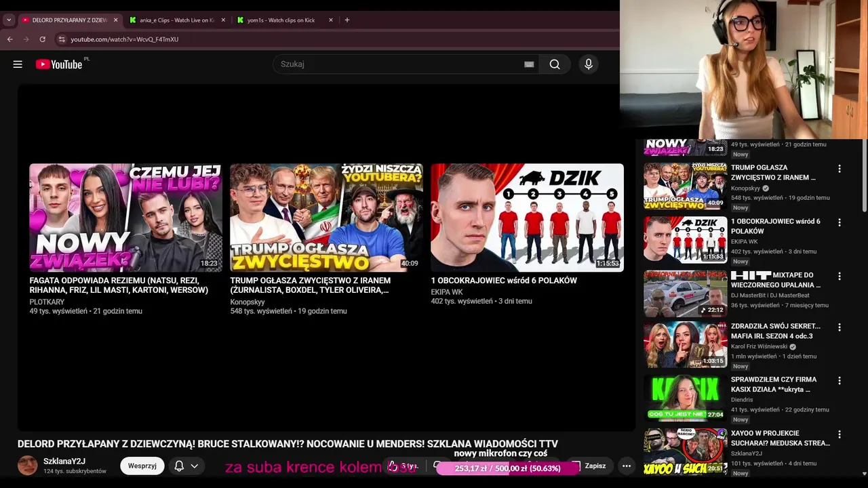Open the more actions three-dot button under video

pos(627,466)
